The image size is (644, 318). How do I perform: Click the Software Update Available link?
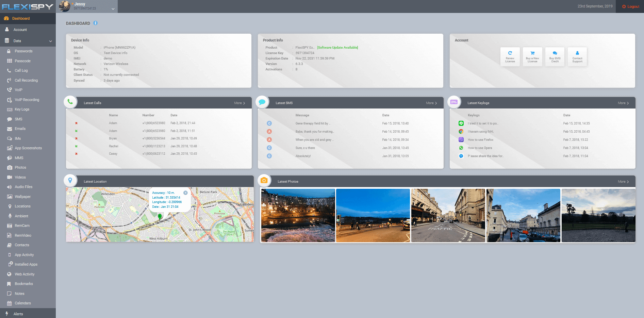pos(337,48)
